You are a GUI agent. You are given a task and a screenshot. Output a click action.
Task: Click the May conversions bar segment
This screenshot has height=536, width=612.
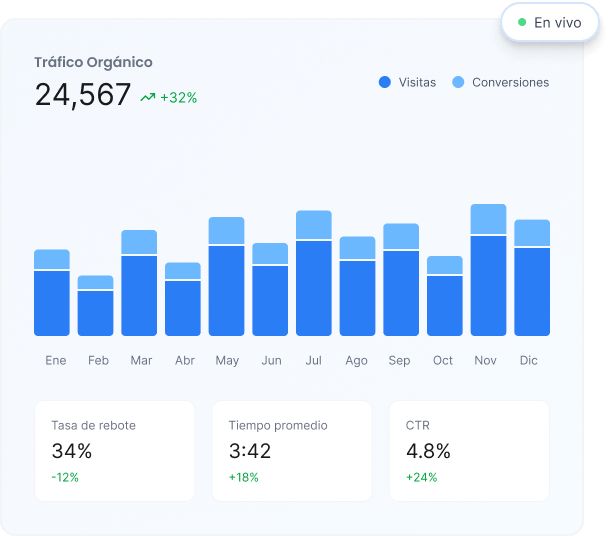(x=226, y=230)
